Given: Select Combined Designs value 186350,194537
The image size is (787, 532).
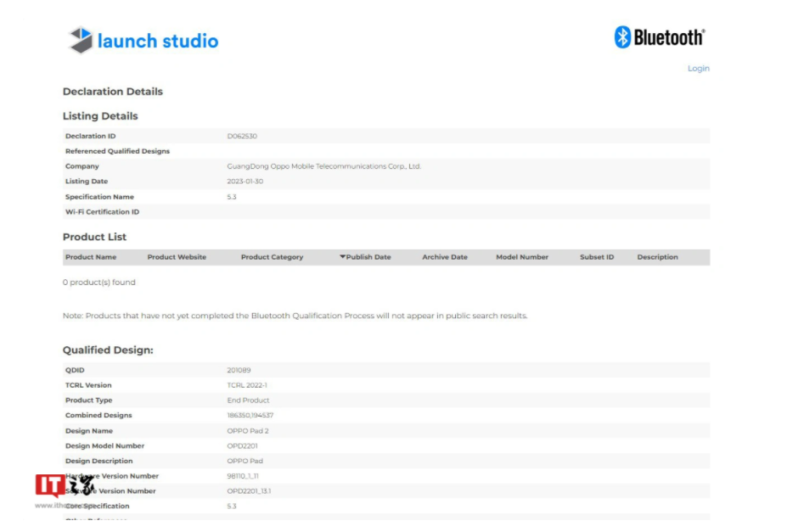Looking at the screenshot, I should pos(250,415).
